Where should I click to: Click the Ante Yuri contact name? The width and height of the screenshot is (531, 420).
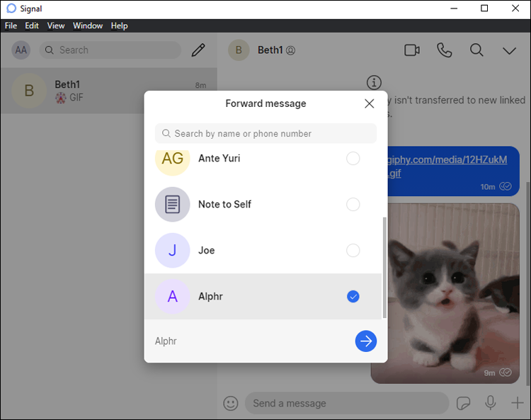tap(219, 159)
